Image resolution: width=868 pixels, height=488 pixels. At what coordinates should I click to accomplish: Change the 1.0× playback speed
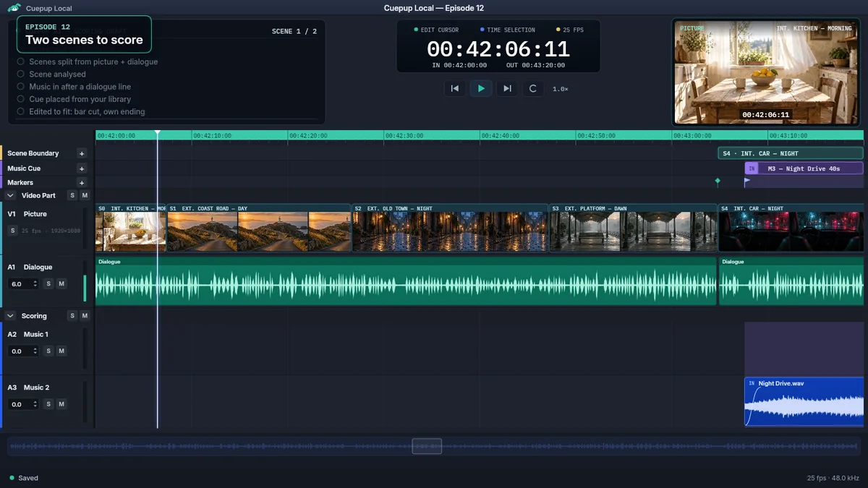point(561,89)
